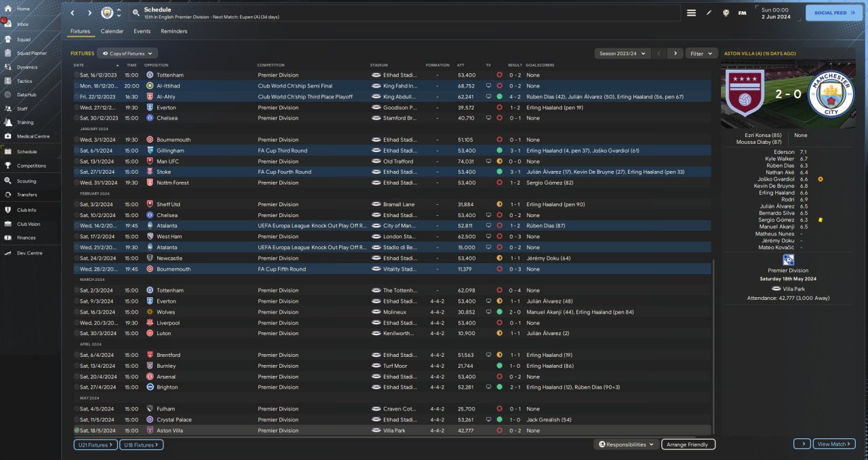This screenshot has height=460, width=868.
Task: Switch to the Calendar tab
Action: click(112, 31)
